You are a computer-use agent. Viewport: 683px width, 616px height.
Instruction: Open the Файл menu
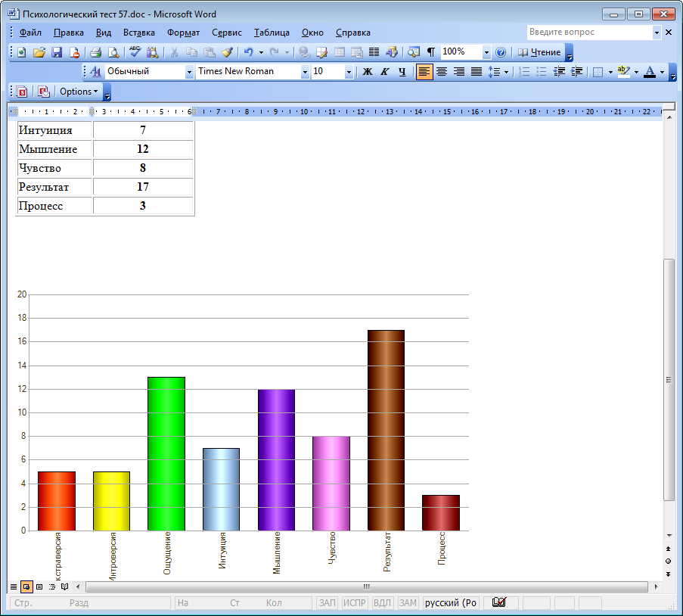click(30, 33)
